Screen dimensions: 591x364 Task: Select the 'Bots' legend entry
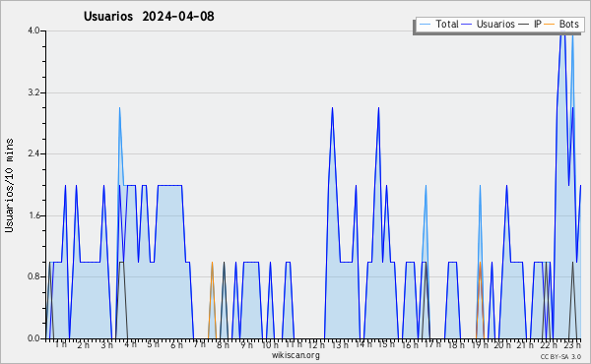(568, 24)
